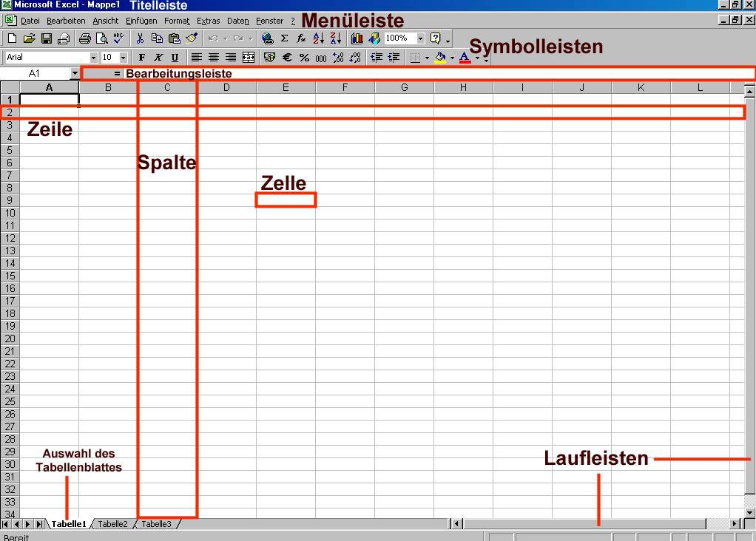756x541 pixels.
Task: Click the Sort Ascending A-Z icon
Action: (x=318, y=38)
